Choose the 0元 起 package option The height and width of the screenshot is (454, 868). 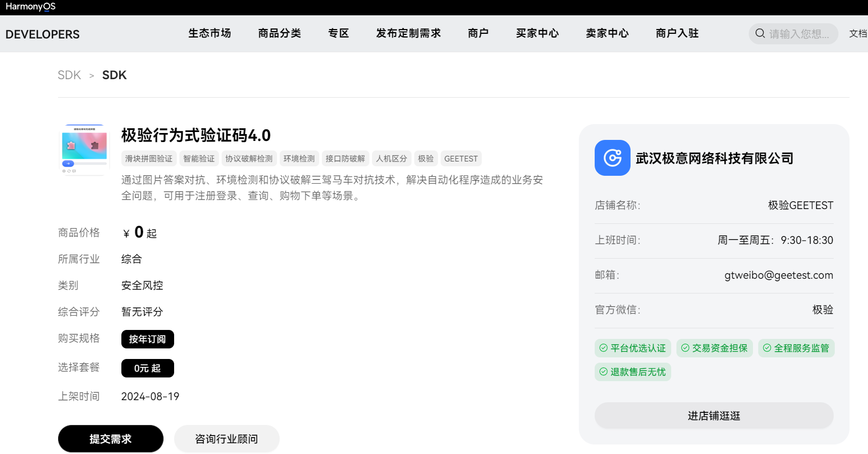(148, 368)
